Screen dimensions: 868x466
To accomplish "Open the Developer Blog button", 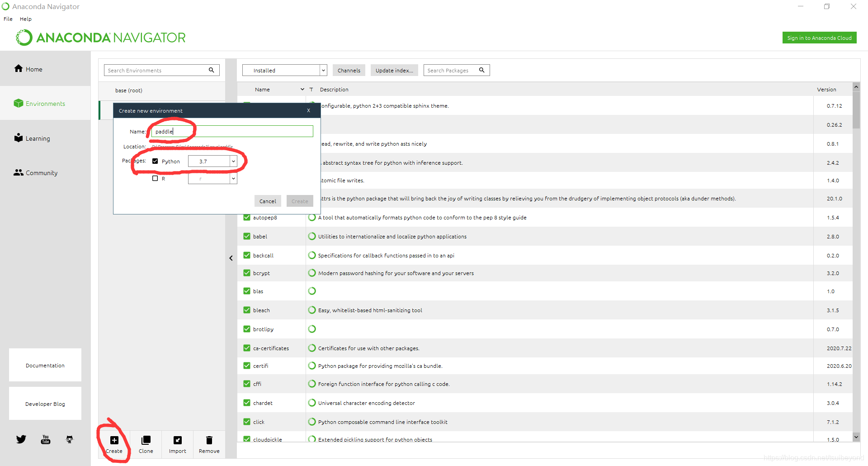I will tap(45, 404).
